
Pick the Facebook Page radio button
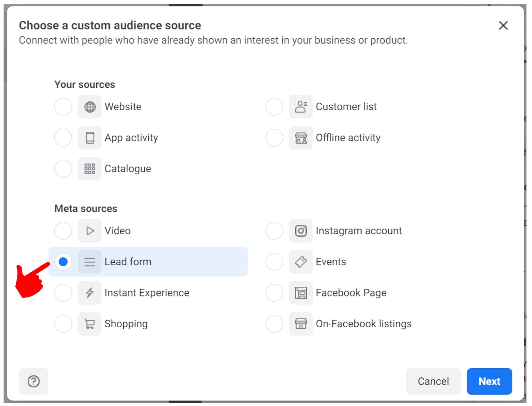tap(274, 293)
